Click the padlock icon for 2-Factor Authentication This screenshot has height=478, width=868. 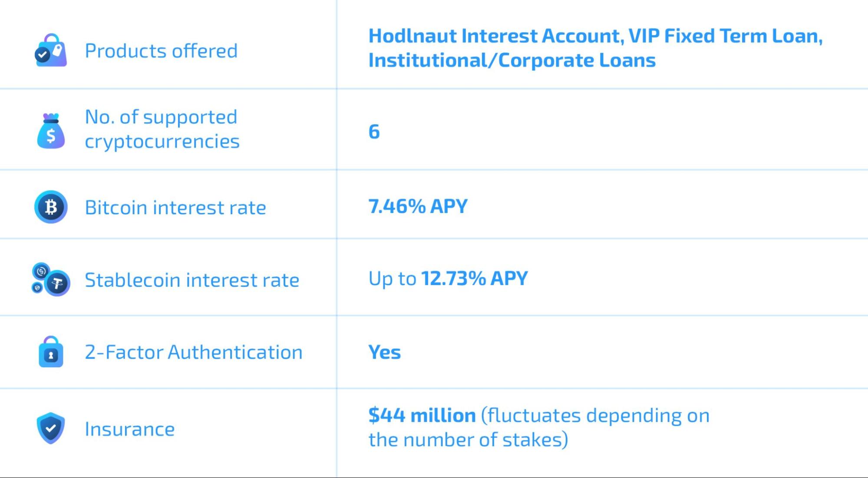tap(51, 352)
